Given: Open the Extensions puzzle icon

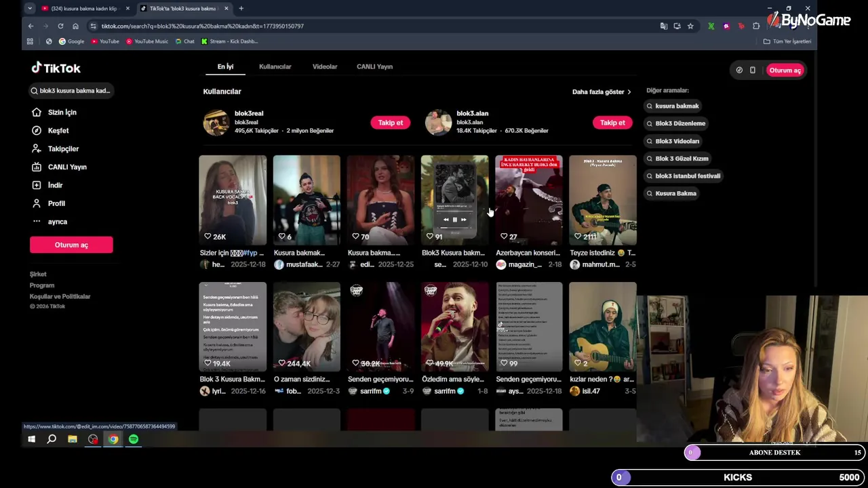Looking at the screenshot, I should click(756, 26).
